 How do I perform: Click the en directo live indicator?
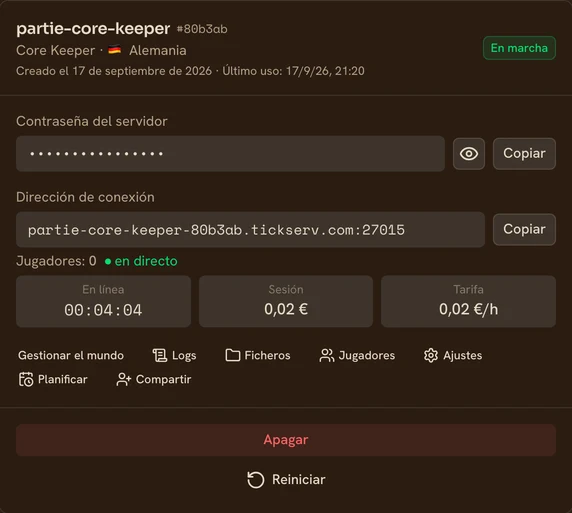pyautogui.click(x=141, y=261)
